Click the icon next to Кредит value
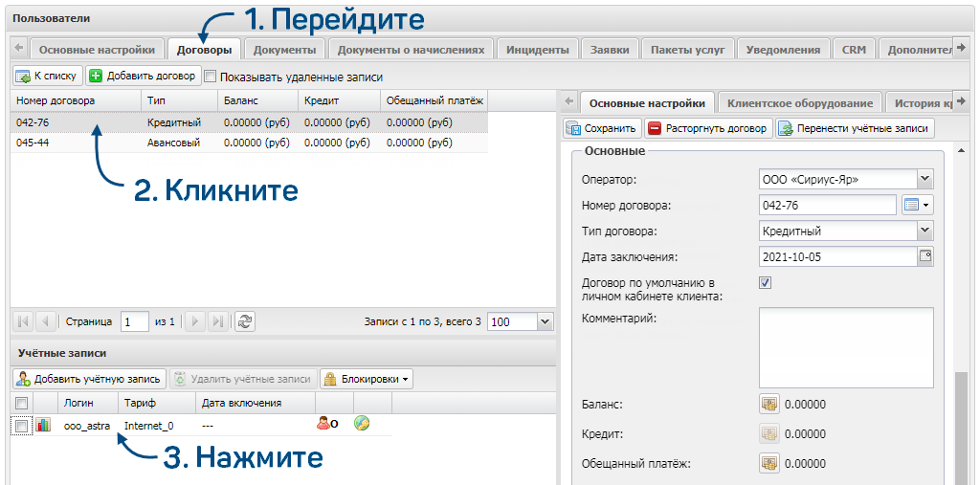Viewport: 980px width, 485px height. point(768,433)
